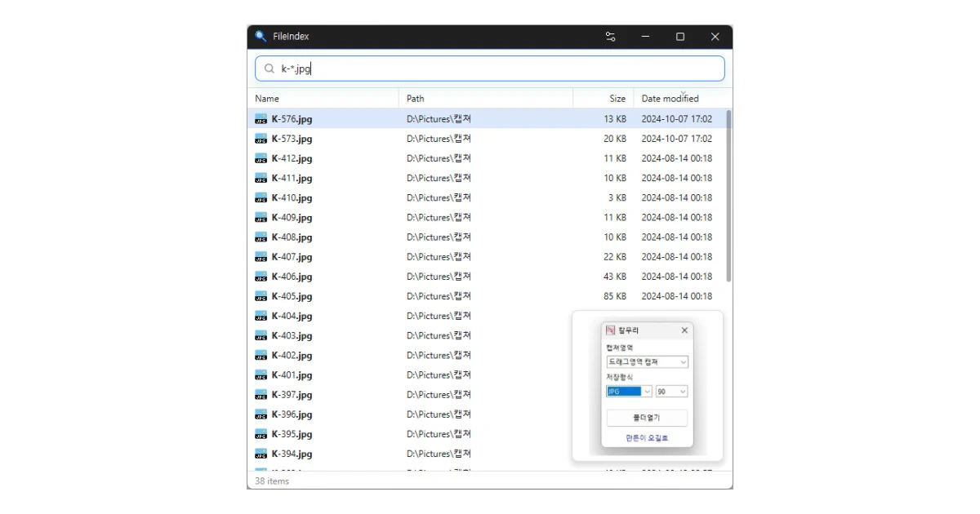Click the D:\Pictures\캡쳐 path of K-401.jpg

pyautogui.click(x=439, y=375)
